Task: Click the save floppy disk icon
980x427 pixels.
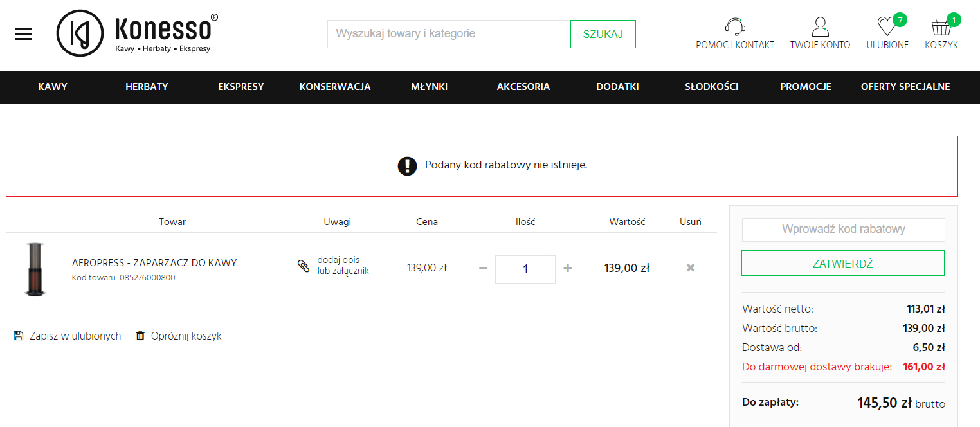Action: coord(18,336)
